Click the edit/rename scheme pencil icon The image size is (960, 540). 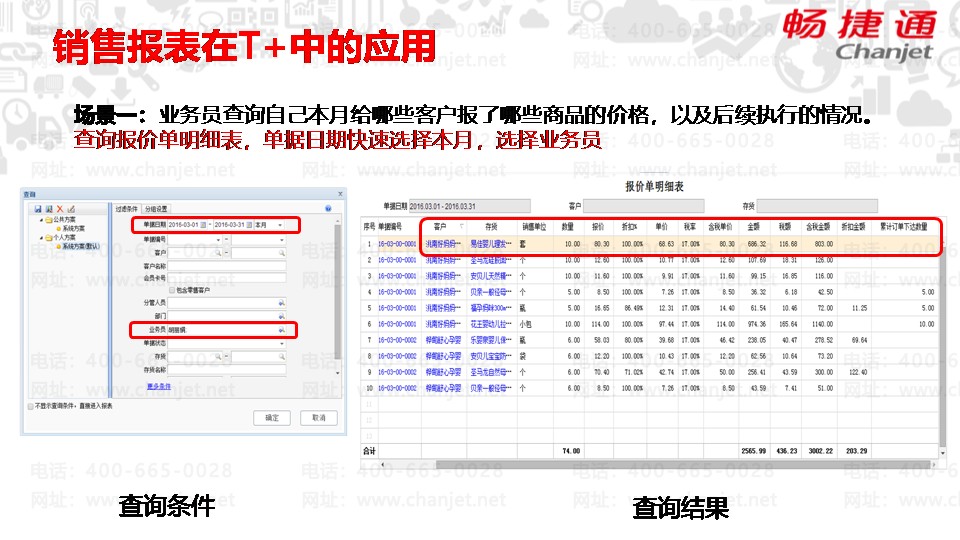(x=71, y=209)
